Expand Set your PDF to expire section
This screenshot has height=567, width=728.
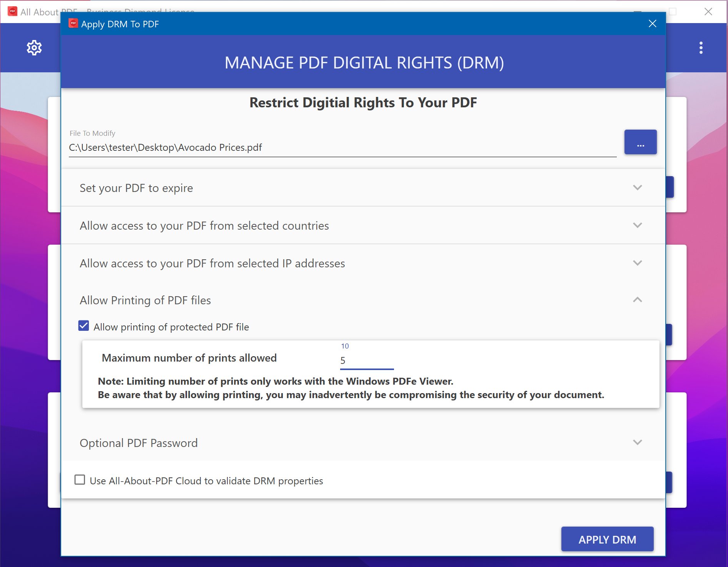(363, 188)
